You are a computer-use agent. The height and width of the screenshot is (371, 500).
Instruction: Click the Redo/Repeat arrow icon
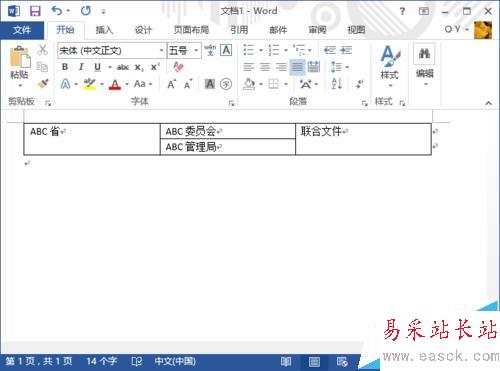tap(86, 11)
